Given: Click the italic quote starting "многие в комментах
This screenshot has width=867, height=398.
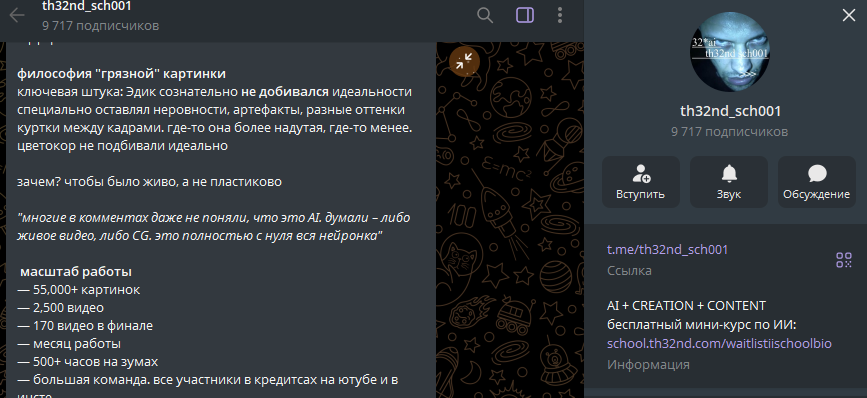Looking at the screenshot, I should tap(213, 227).
